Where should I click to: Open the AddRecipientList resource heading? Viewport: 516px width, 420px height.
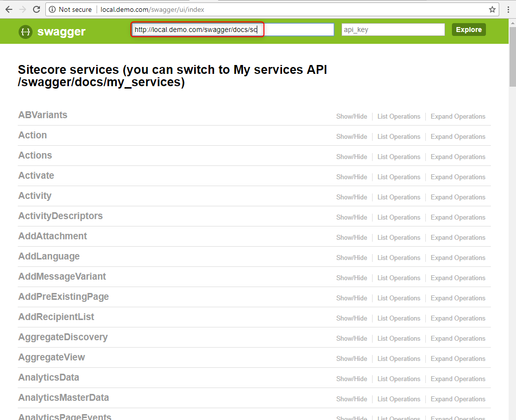pos(56,317)
